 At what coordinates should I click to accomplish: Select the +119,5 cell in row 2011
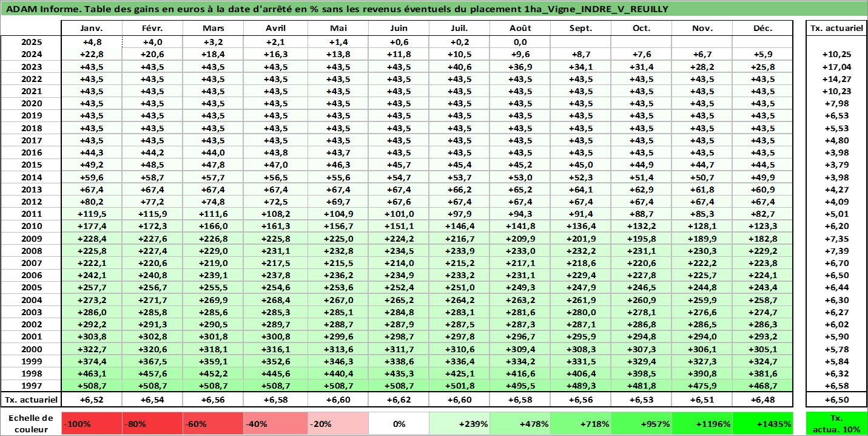(92, 214)
